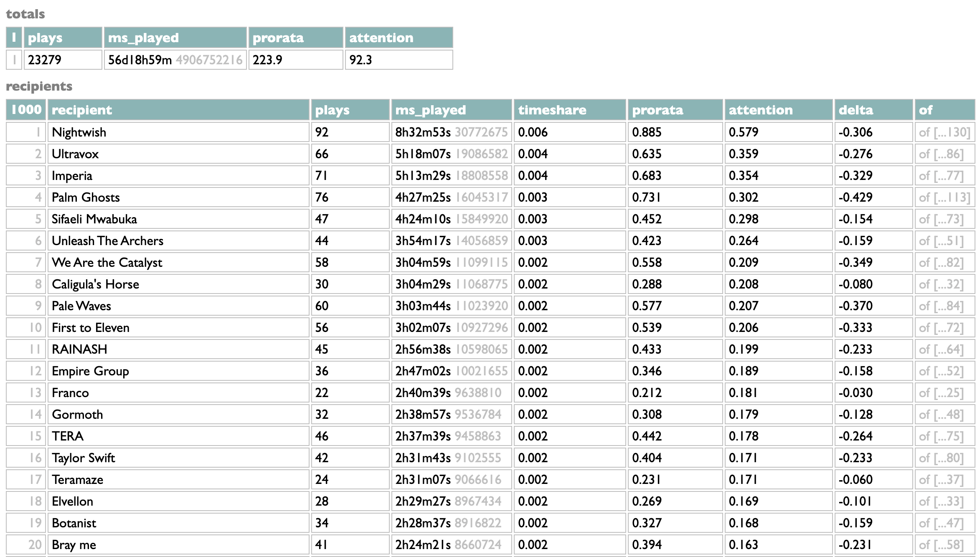Click the prorata header in totals table

[x=296, y=38]
